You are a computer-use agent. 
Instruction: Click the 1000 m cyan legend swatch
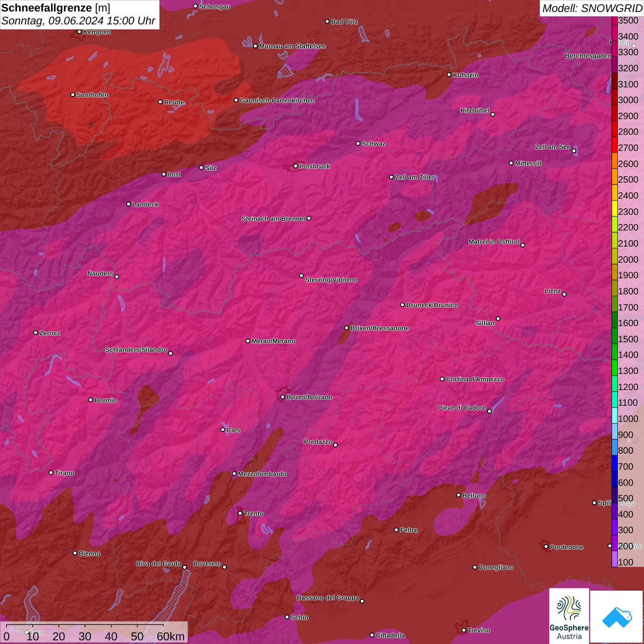[x=615, y=416]
